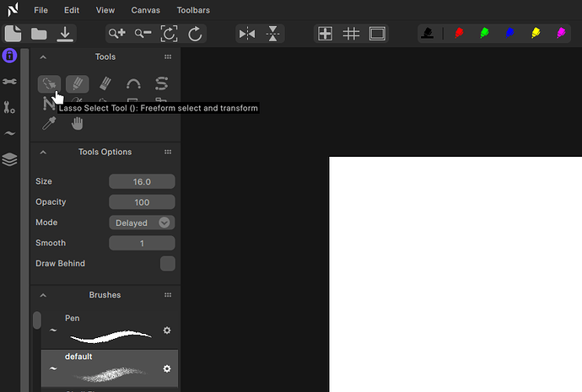The image size is (582, 392).
Task: Open the Canvas menu
Action: [145, 10]
